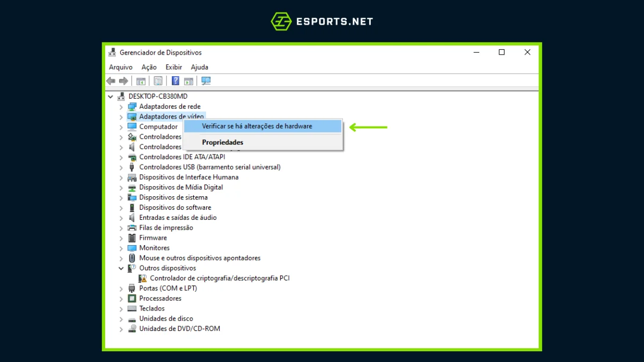Click the show/hide console tree icon
This screenshot has height=362, width=644.
(x=141, y=81)
